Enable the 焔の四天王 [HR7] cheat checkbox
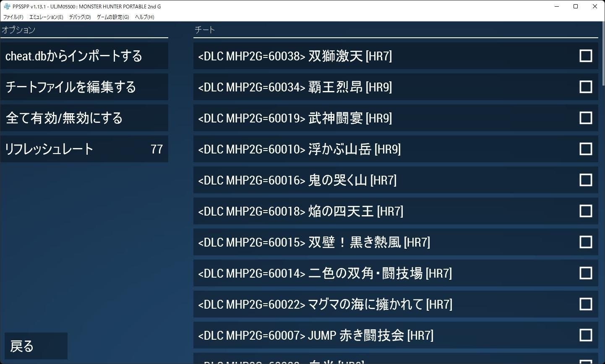 coord(586,211)
